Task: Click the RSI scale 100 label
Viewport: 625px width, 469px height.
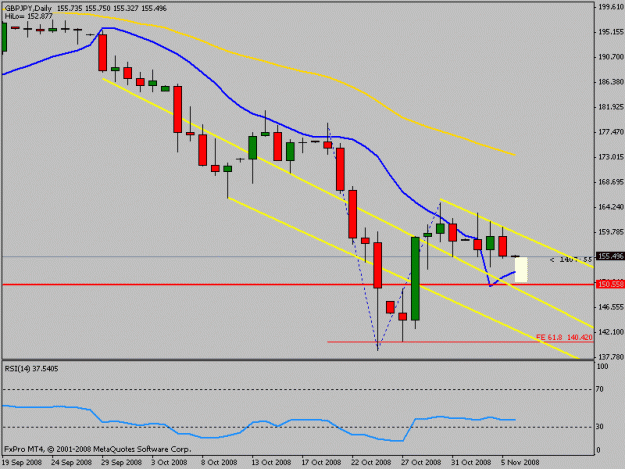Action: (x=603, y=366)
